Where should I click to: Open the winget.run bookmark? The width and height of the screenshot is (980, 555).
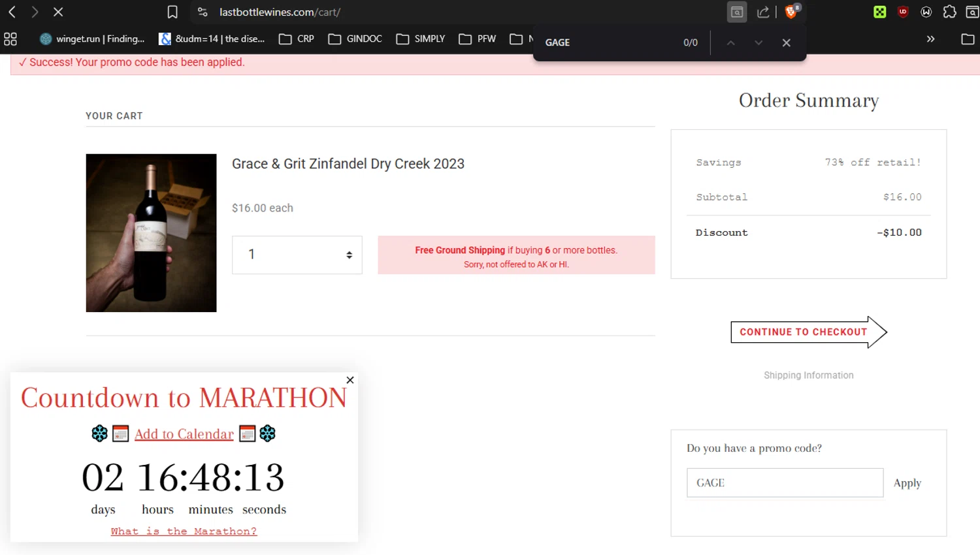[x=92, y=39]
